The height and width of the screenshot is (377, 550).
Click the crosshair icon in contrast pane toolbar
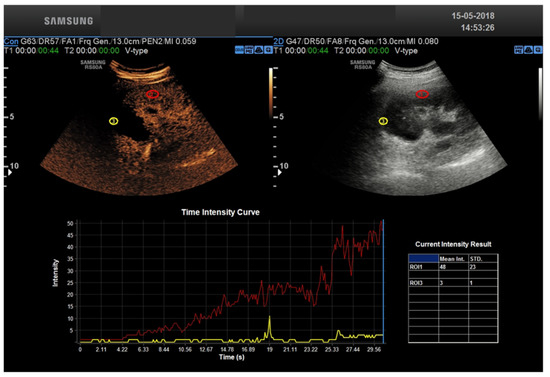pos(268,50)
